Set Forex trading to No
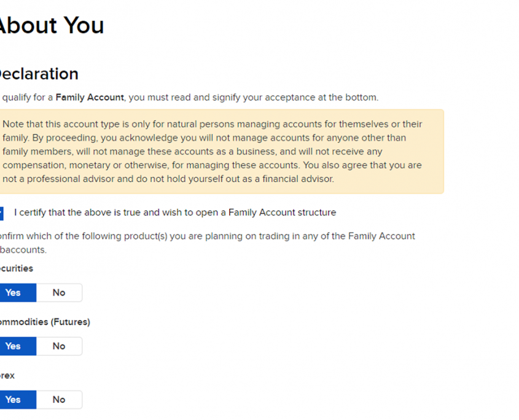 point(59,400)
